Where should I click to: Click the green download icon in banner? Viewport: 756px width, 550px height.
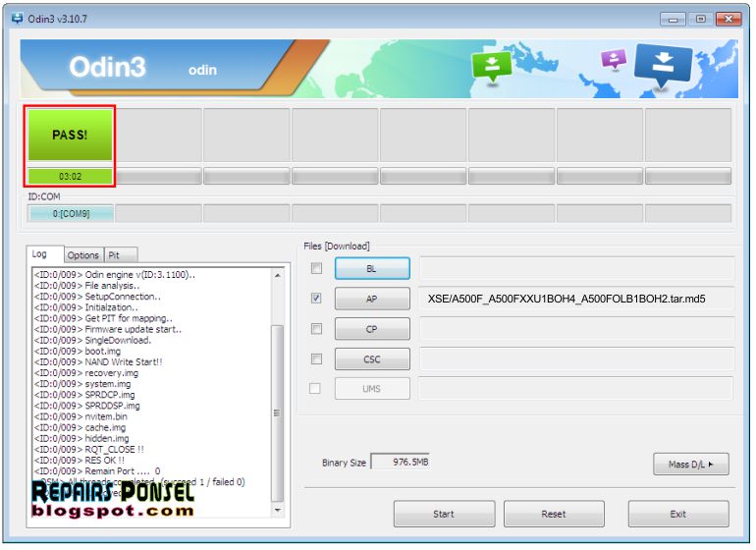point(492,67)
